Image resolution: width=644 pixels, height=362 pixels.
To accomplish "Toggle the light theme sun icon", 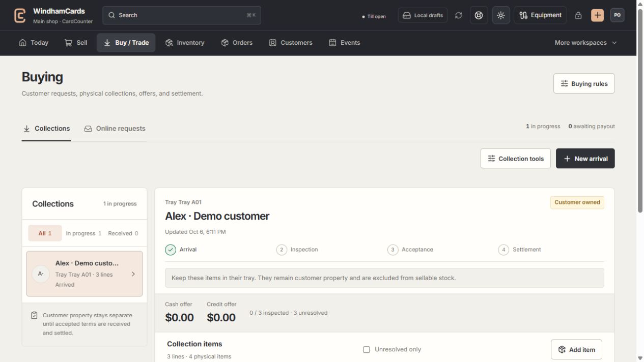I will click(501, 15).
